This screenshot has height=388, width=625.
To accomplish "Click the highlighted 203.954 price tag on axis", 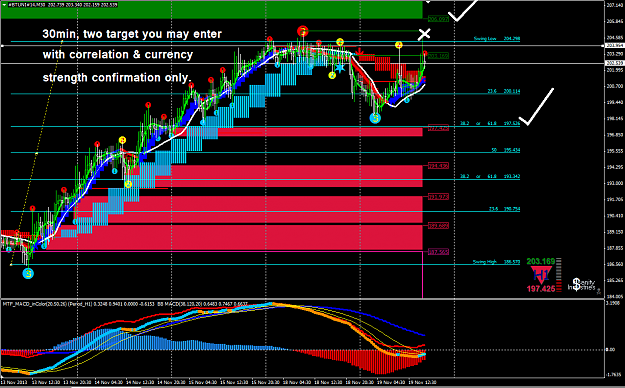I will [615, 45].
